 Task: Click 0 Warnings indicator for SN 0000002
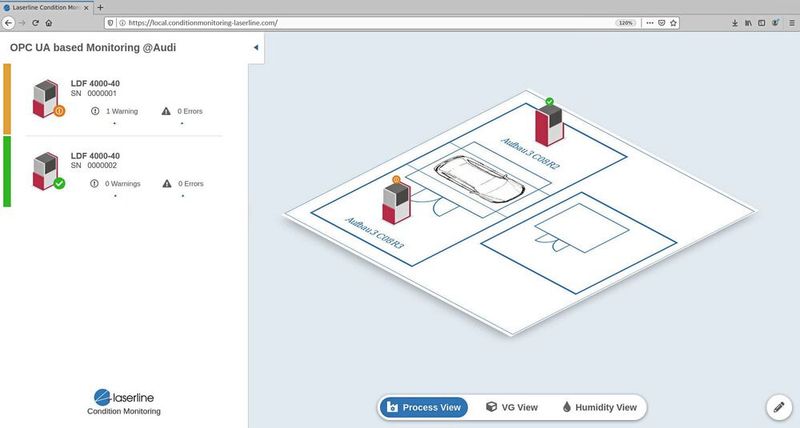[x=114, y=184]
